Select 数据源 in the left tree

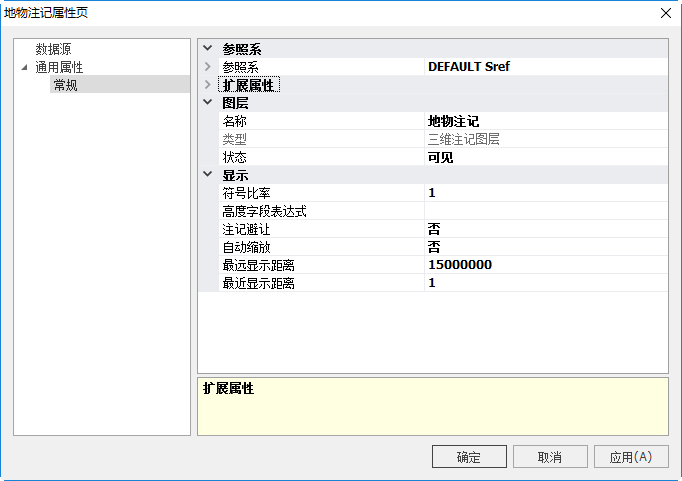53,49
